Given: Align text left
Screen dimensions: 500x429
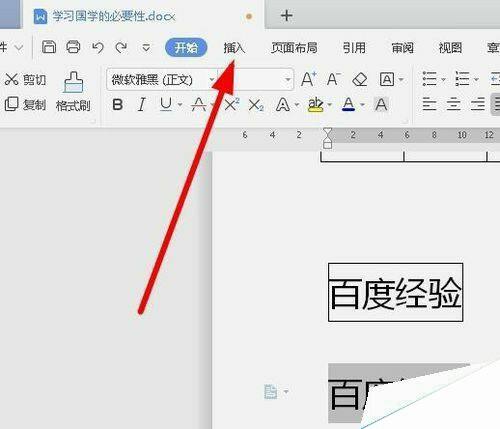Looking at the screenshot, I should 429,104.
